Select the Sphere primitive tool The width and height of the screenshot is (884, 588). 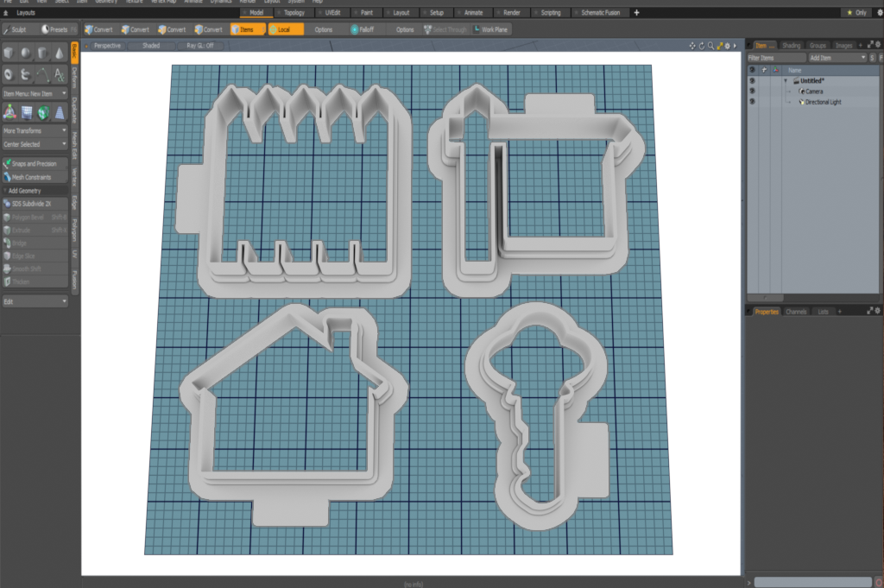[26, 53]
